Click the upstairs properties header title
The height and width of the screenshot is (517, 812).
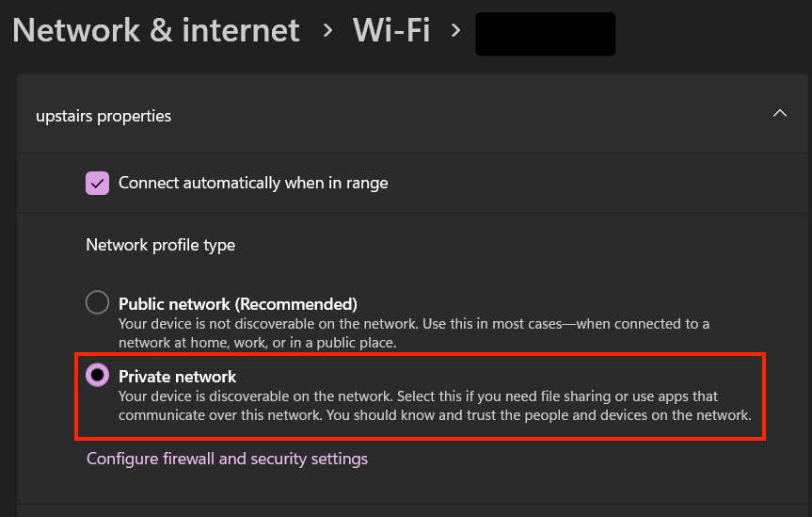point(103,116)
